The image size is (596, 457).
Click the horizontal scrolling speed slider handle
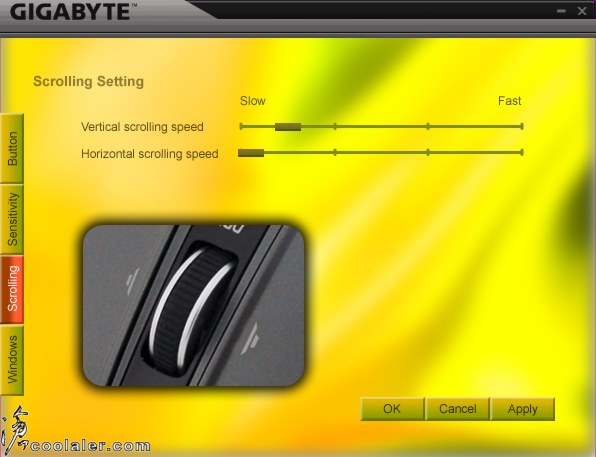pyautogui.click(x=251, y=153)
